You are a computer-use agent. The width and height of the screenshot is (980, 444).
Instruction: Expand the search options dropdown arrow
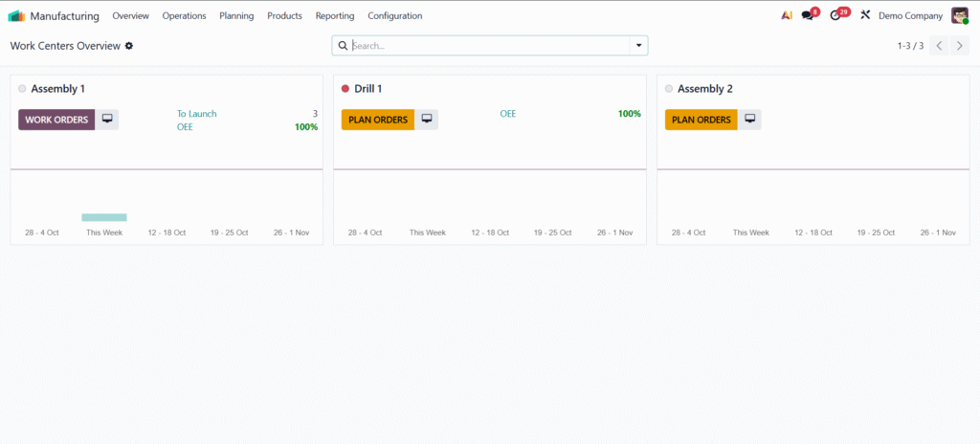pos(638,46)
